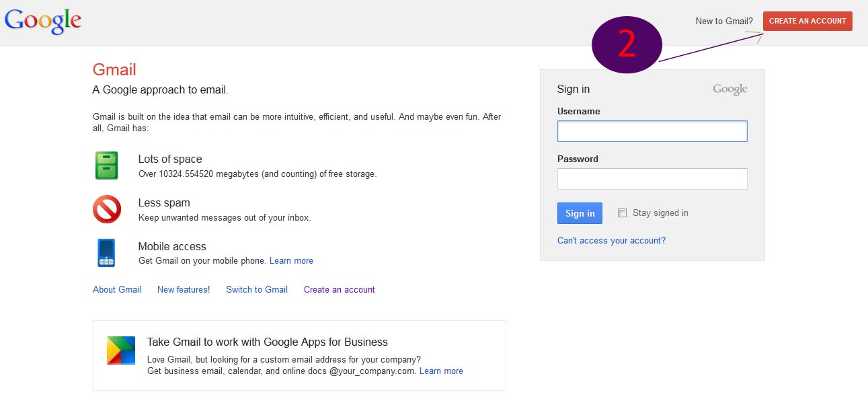Click the A Google approach to email tagline
This screenshot has width=868, height=411.
pyautogui.click(x=161, y=89)
